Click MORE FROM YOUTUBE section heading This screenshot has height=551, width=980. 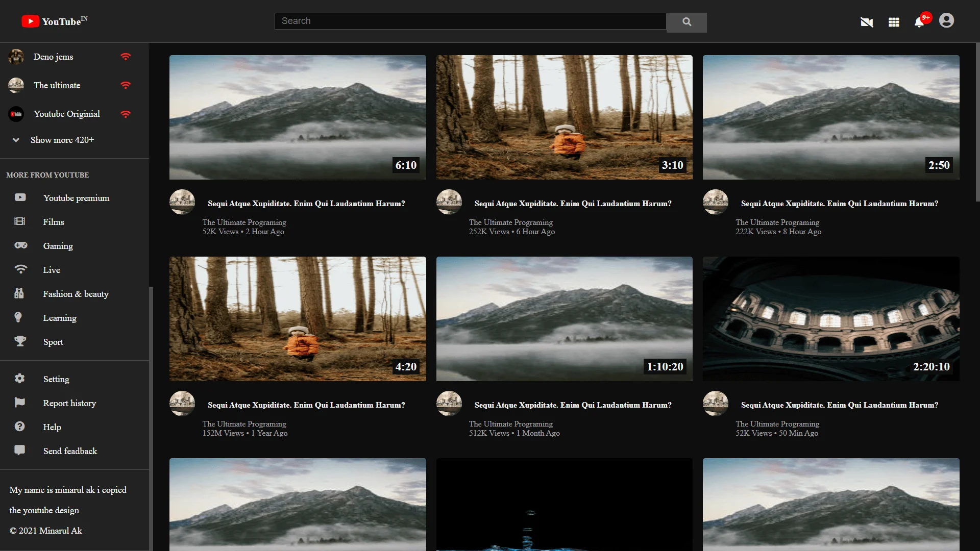[x=47, y=175]
